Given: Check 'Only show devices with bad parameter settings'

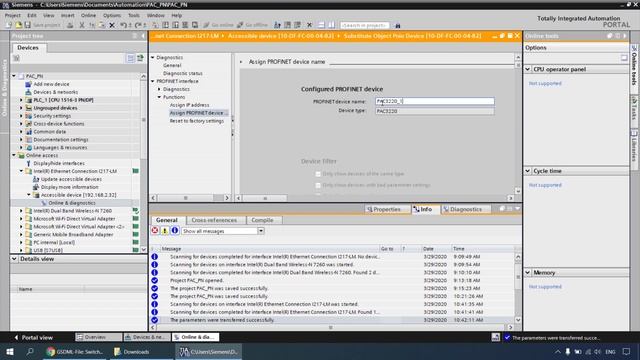Looking at the screenshot, I should pyautogui.click(x=318, y=185).
